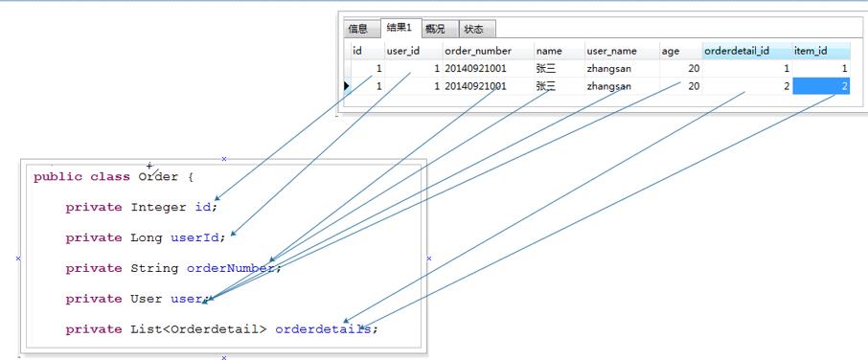The height and width of the screenshot is (360, 868).
Task: Select the orderdetail_id column header
Action: click(747, 51)
